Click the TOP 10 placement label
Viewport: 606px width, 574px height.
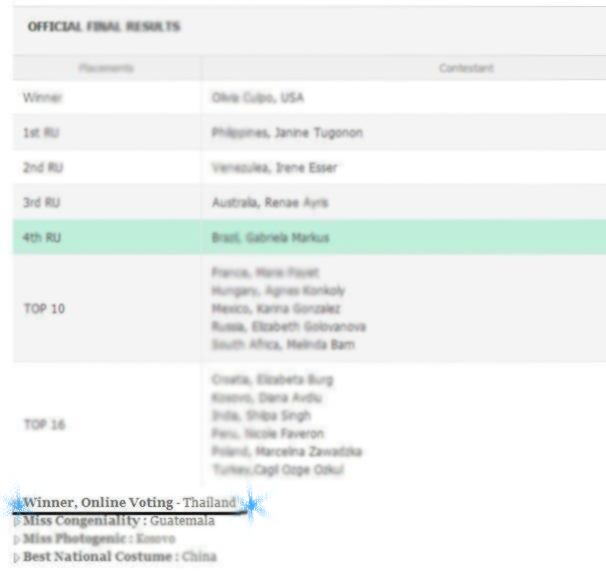pyautogui.click(x=45, y=308)
